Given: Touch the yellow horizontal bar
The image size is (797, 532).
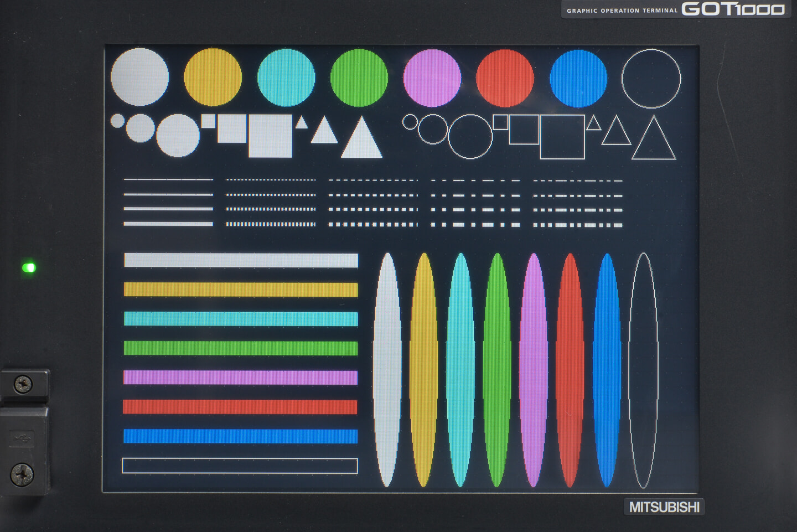Looking at the screenshot, I should 241,290.
